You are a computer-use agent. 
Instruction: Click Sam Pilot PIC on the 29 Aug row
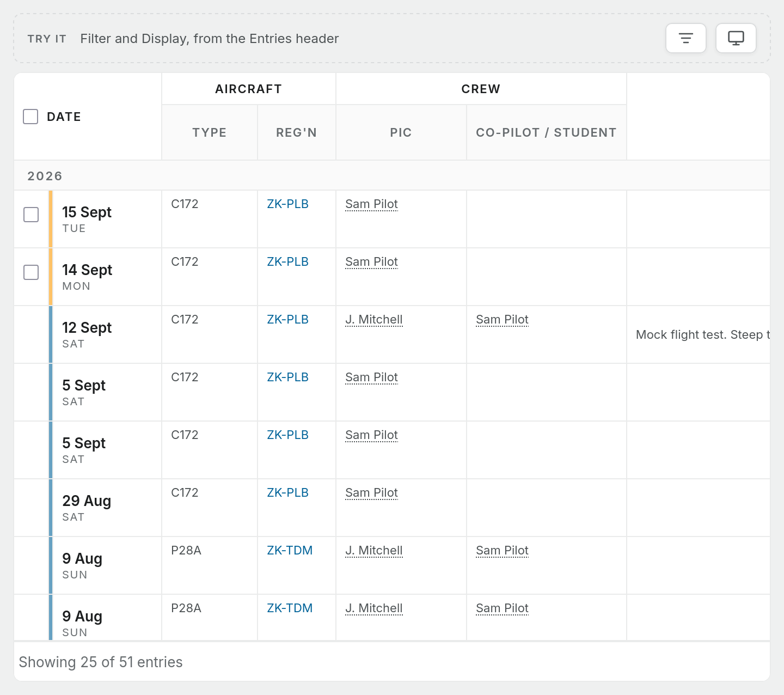click(371, 493)
